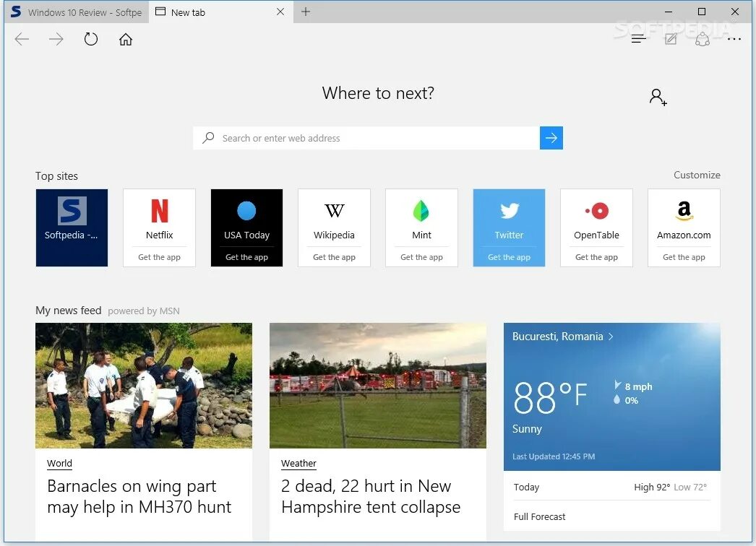Click the blue search Go arrow

coord(551,137)
